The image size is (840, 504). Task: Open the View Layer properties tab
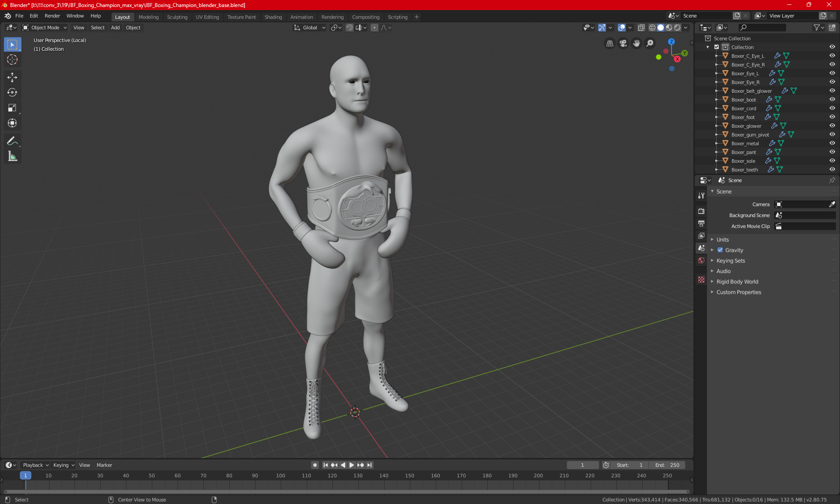click(x=701, y=235)
